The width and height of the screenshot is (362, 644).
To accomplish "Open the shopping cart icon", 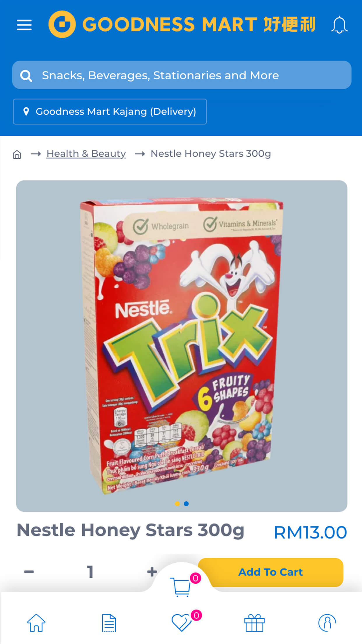I will coord(182,586).
